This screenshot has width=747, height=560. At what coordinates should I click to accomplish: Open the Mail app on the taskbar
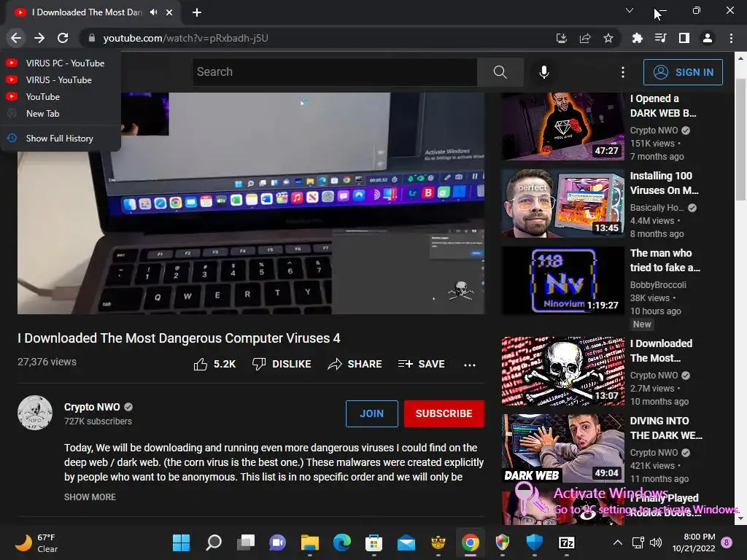pyautogui.click(x=406, y=542)
